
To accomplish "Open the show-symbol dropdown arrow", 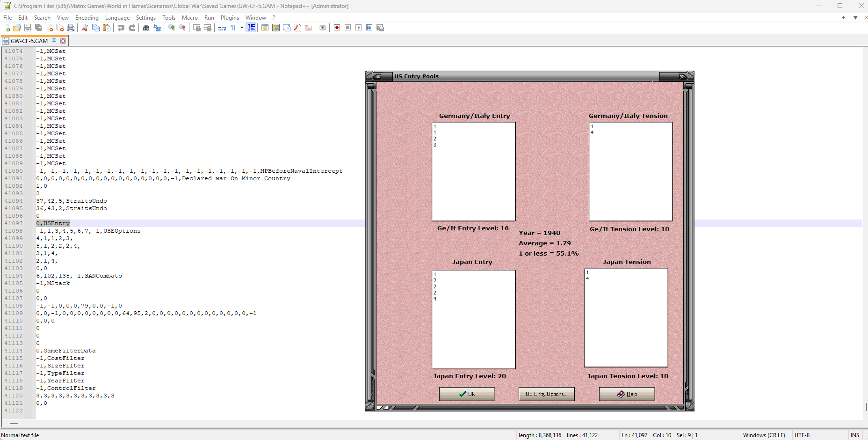I will [x=241, y=28].
